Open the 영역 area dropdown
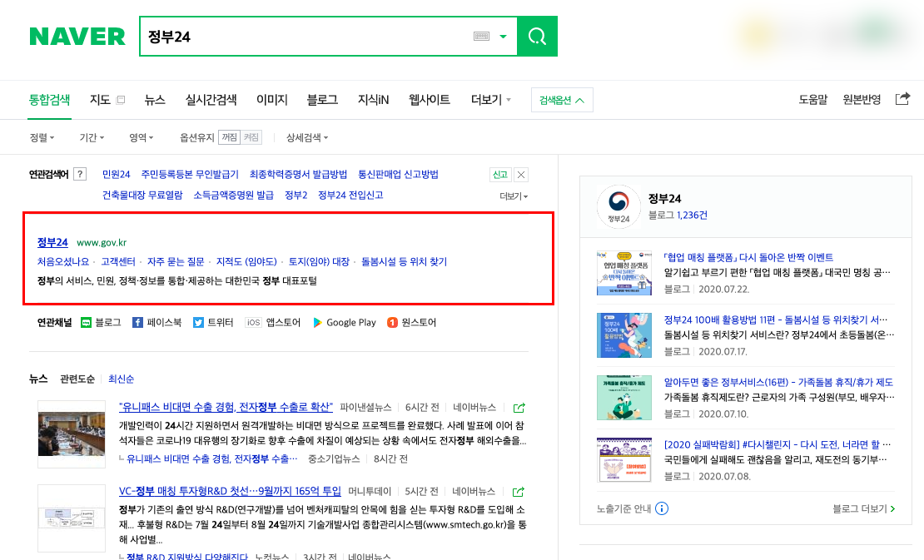The height and width of the screenshot is (560, 924). (x=141, y=137)
